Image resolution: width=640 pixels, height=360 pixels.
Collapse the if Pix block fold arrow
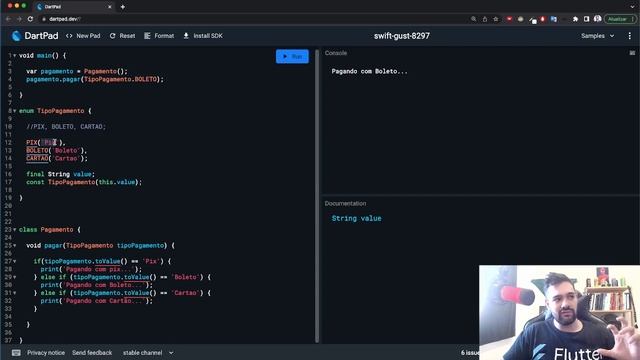click(15, 261)
